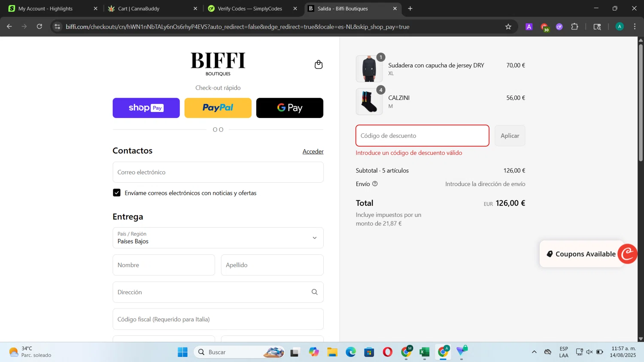Image resolution: width=644 pixels, height=362 pixels.
Task: Bookmark this page with the star
Action: 508,27
